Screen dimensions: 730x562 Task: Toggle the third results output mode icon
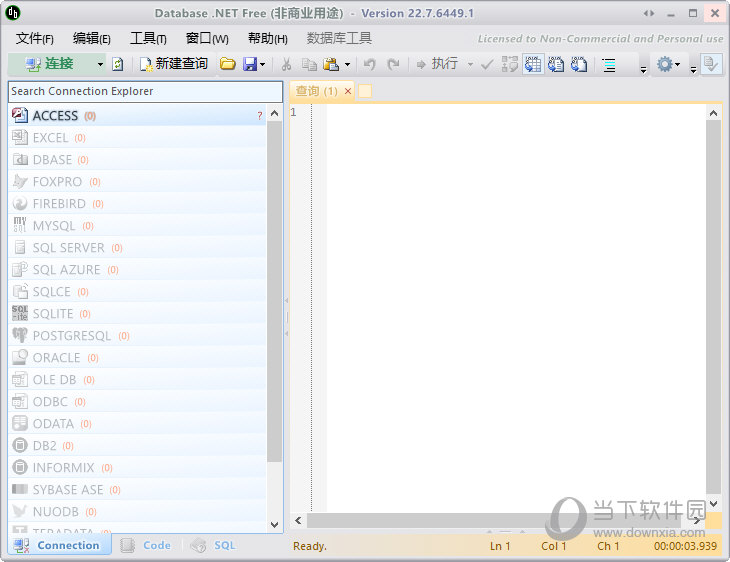(579, 64)
